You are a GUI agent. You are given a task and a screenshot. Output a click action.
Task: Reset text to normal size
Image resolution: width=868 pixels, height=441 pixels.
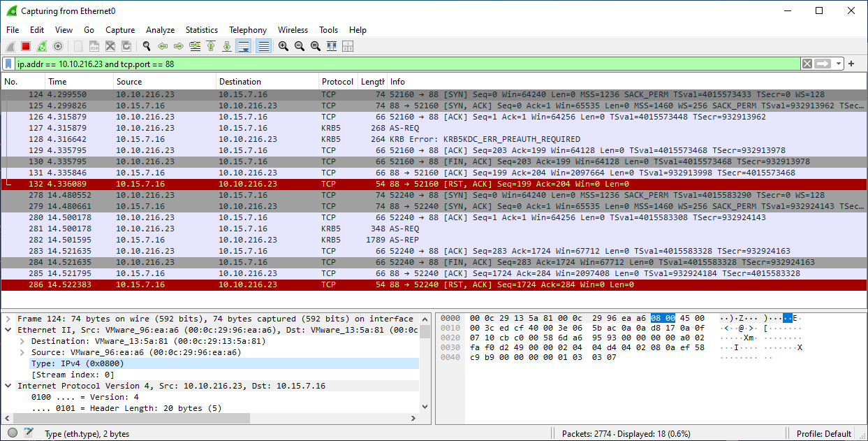[316, 46]
